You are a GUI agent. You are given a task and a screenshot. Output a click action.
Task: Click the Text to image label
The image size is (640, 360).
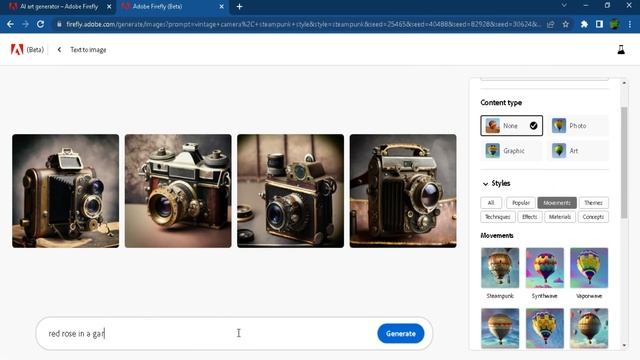(88, 50)
